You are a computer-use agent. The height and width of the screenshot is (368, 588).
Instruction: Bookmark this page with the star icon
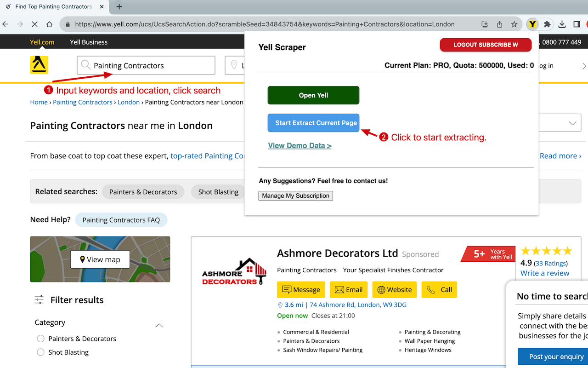[514, 24]
